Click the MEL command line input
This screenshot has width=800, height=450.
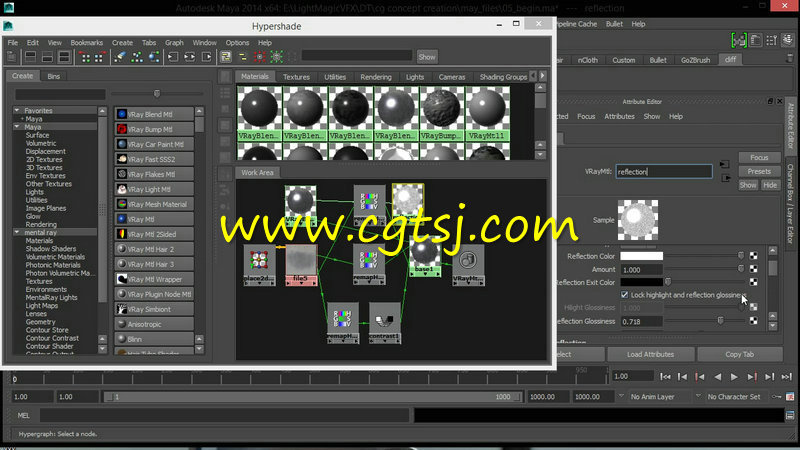tap(224, 415)
